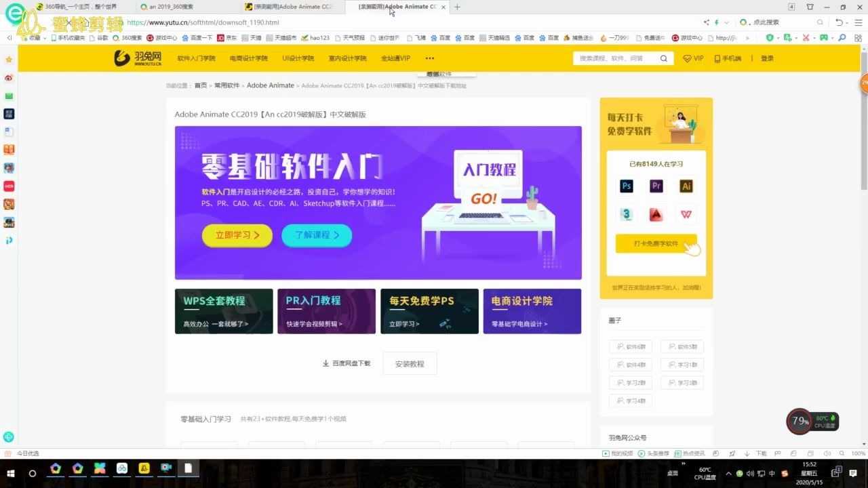Click the Illustrator Ai icon in sidebar card

tap(686, 186)
